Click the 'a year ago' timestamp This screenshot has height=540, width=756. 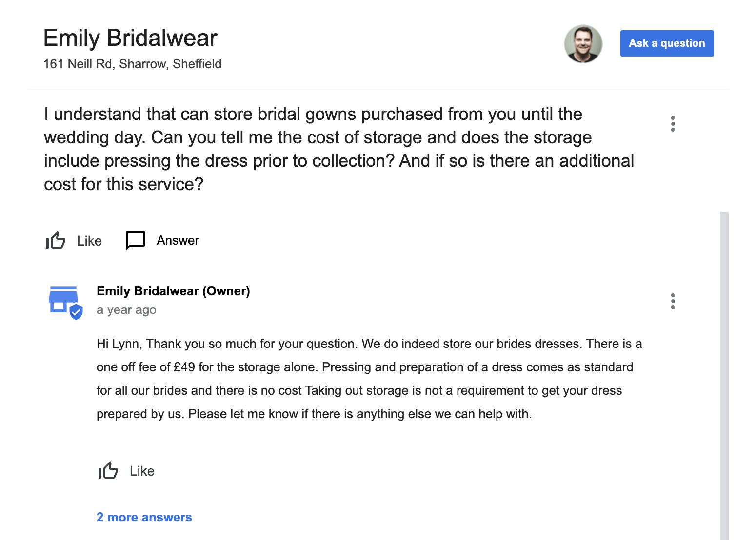pyautogui.click(x=126, y=310)
